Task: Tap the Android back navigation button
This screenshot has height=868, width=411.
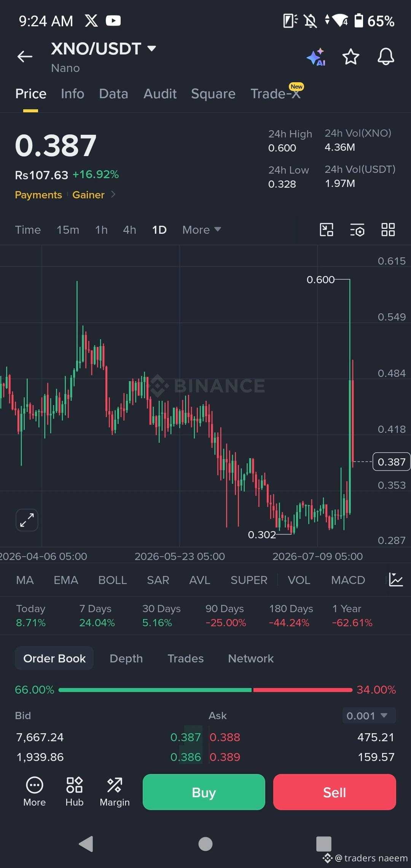Action: click(x=86, y=844)
